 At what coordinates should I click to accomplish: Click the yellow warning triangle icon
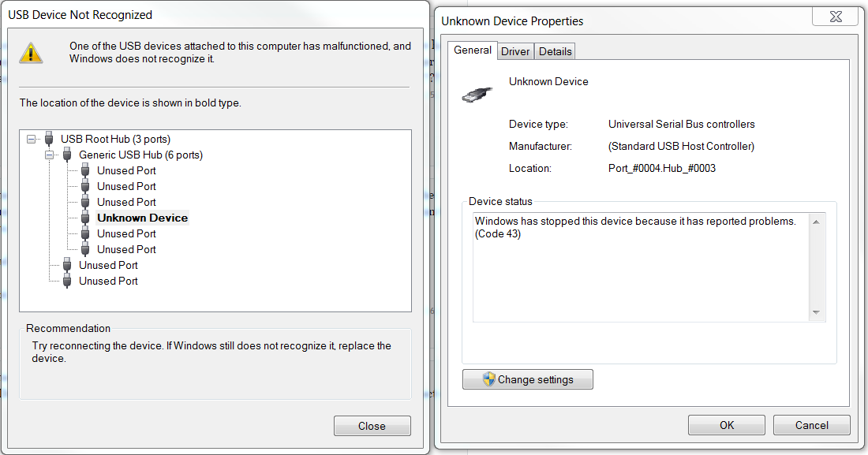(32, 53)
